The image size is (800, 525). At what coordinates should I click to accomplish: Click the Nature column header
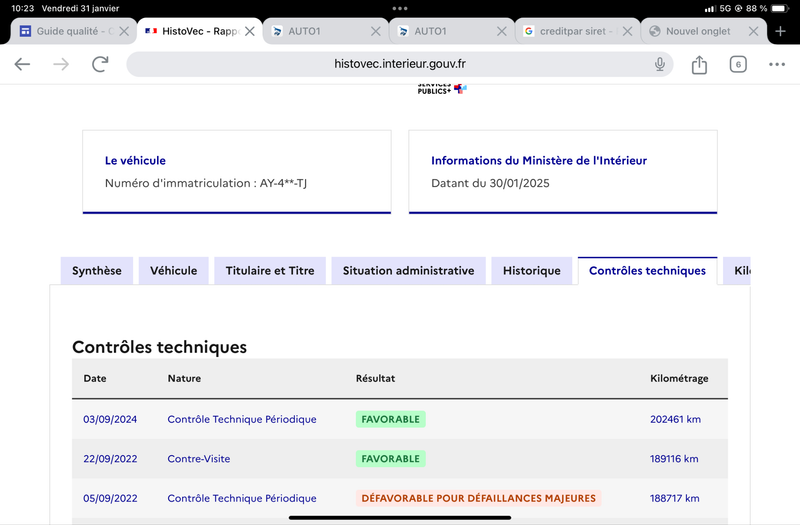[x=184, y=378]
